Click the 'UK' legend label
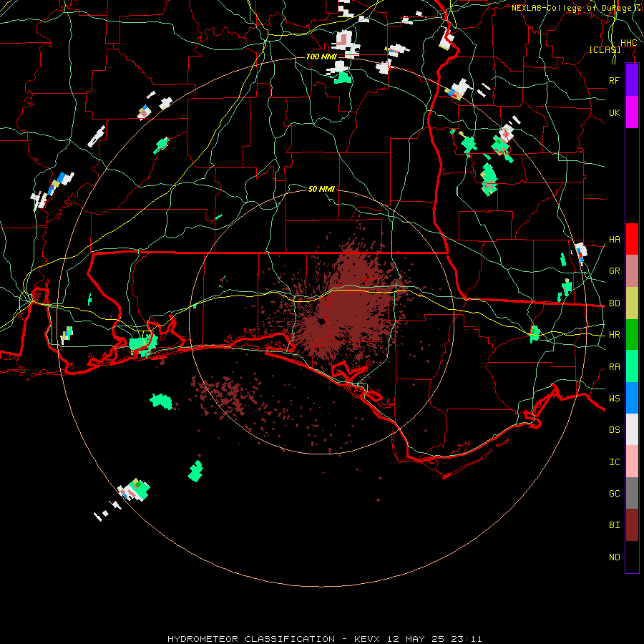 pyautogui.click(x=614, y=112)
